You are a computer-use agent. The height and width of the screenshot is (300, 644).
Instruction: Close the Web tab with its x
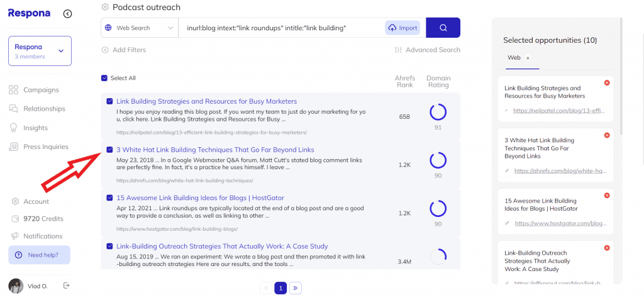tap(528, 58)
